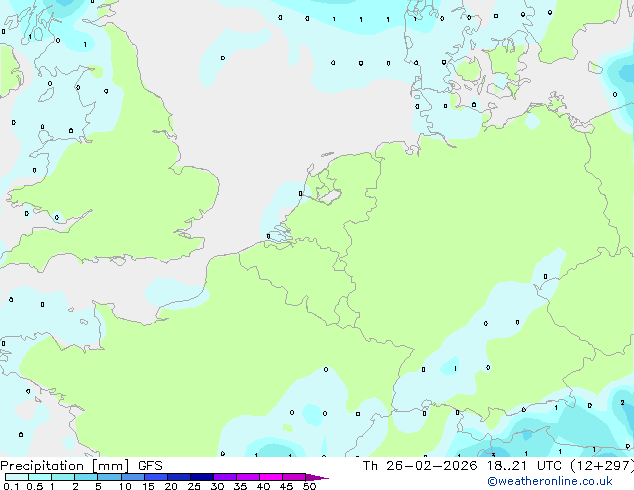634x490 pixels.
Task: Click the "Th" weekday abbreviation
Action: [x=370, y=466]
